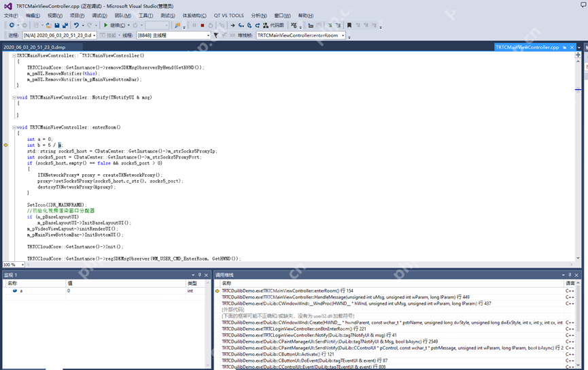Click the 语言 column header in call stack

point(570,284)
